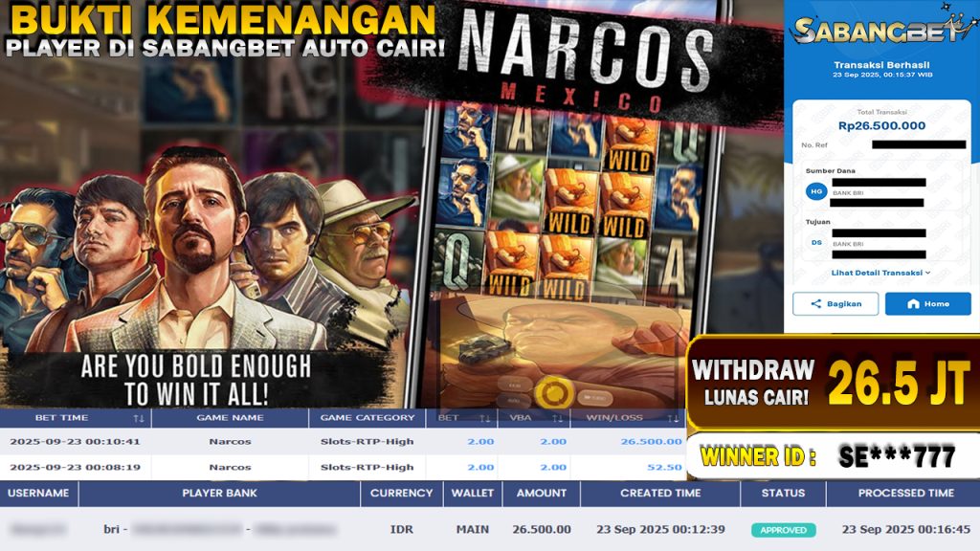Click the game's right pill button
The image size is (980, 551).
pos(594,397)
